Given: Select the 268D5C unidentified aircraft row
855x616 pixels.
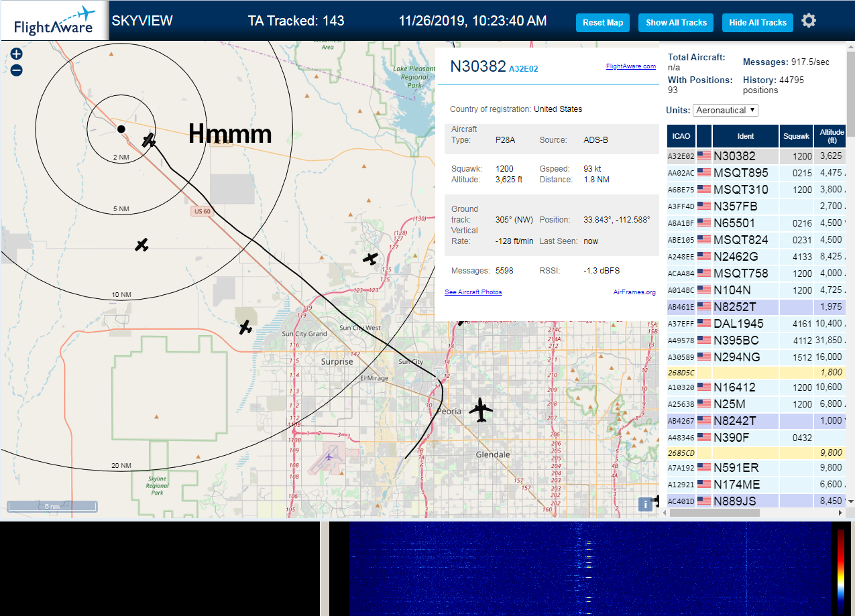Looking at the screenshot, I should 756,373.
